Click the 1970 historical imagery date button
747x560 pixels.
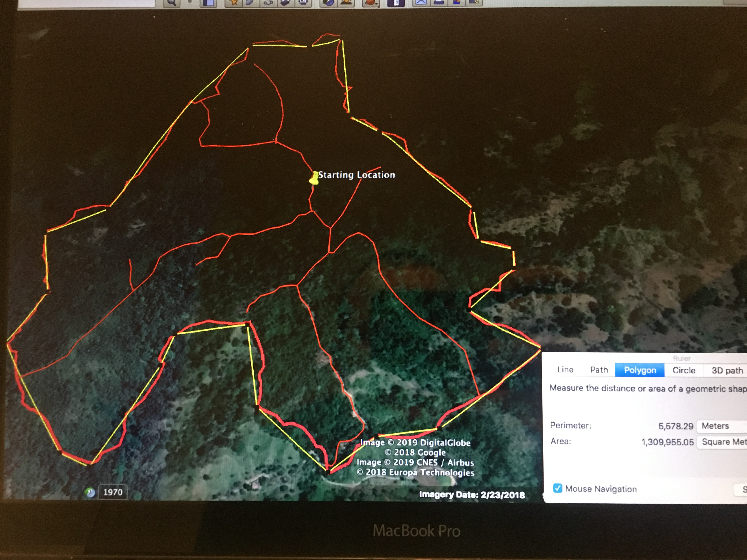point(113,492)
